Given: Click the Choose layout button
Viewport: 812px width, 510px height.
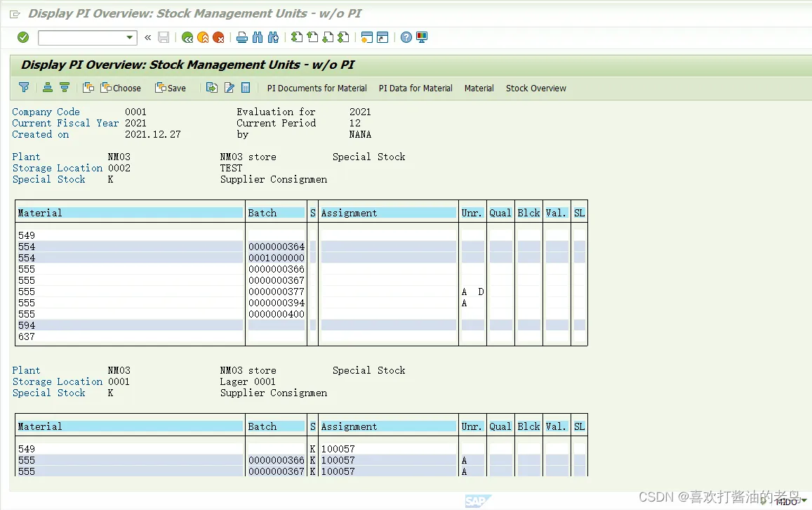Looking at the screenshot, I should click(121, 88).
